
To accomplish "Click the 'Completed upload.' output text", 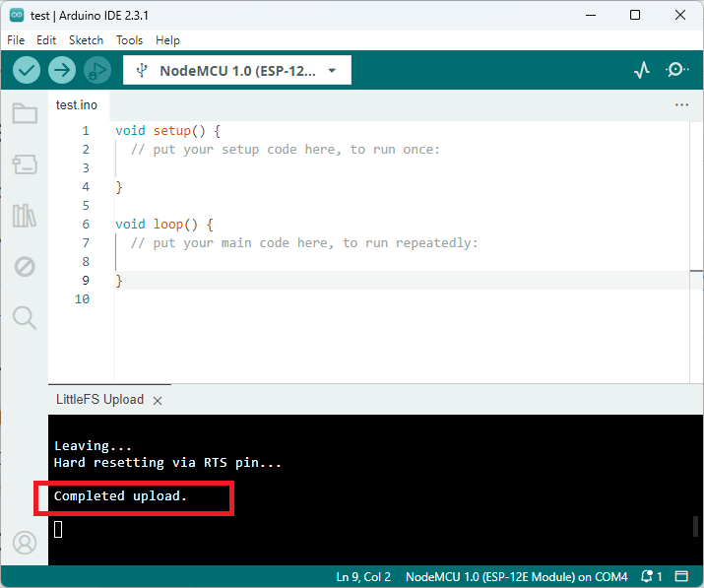I will click(120, 496).
